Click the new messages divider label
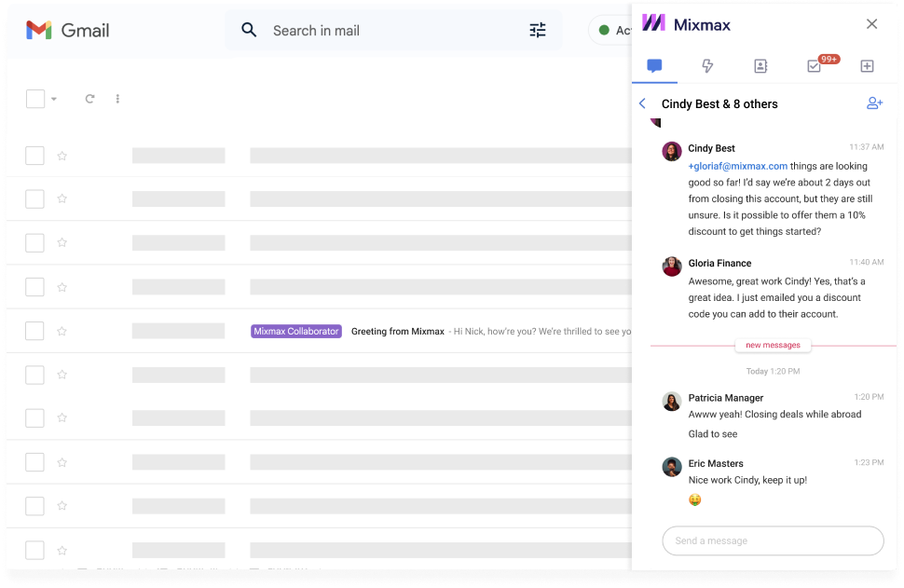Viewport: 904px width, 588px height. click(x=773, y=345)
